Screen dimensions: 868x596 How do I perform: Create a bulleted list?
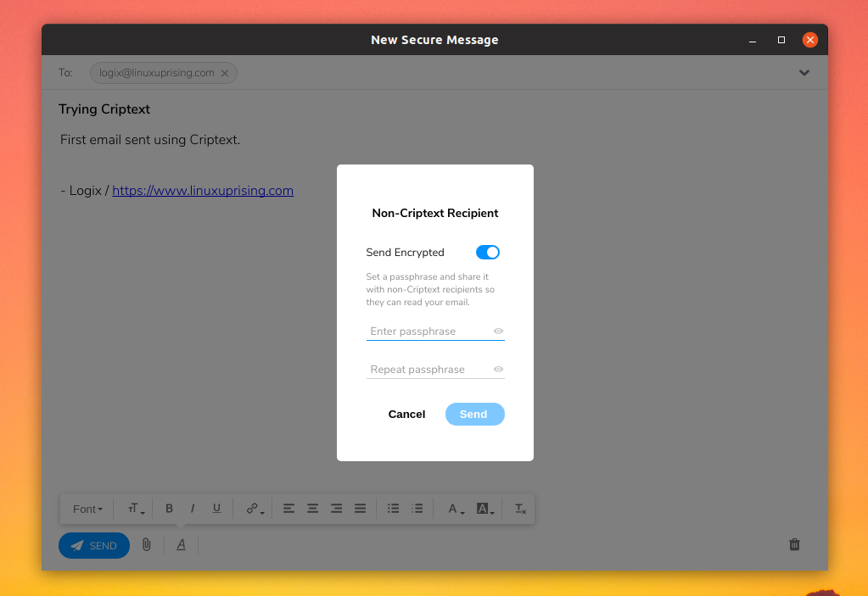[393, 508]
